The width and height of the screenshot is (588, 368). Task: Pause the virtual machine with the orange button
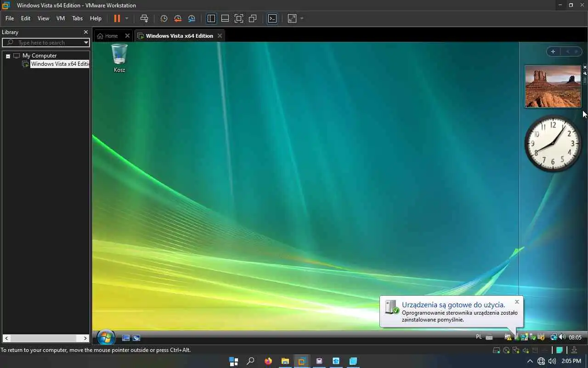coord(117,18)
